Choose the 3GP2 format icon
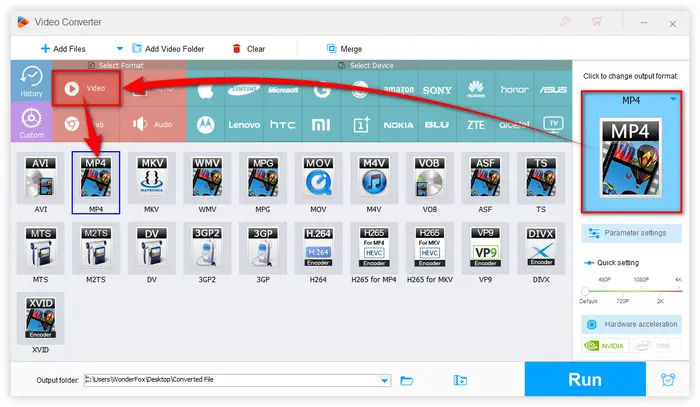Image resolution: width=700 pixels, height=407 pixels. 207,248
